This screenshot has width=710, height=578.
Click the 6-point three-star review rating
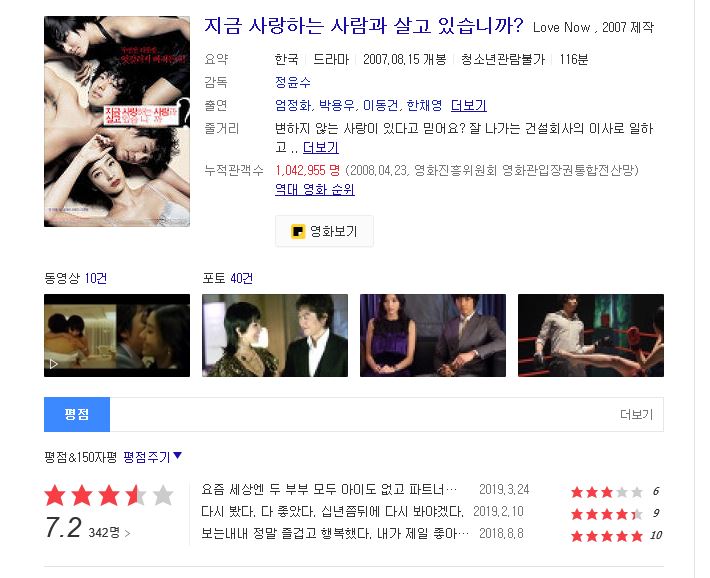pos(607,492)
